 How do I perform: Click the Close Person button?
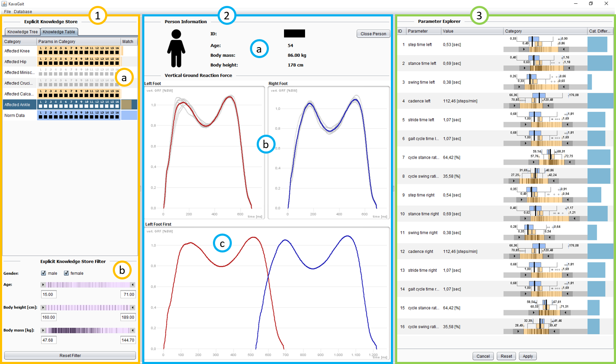(x=373, y=34)
